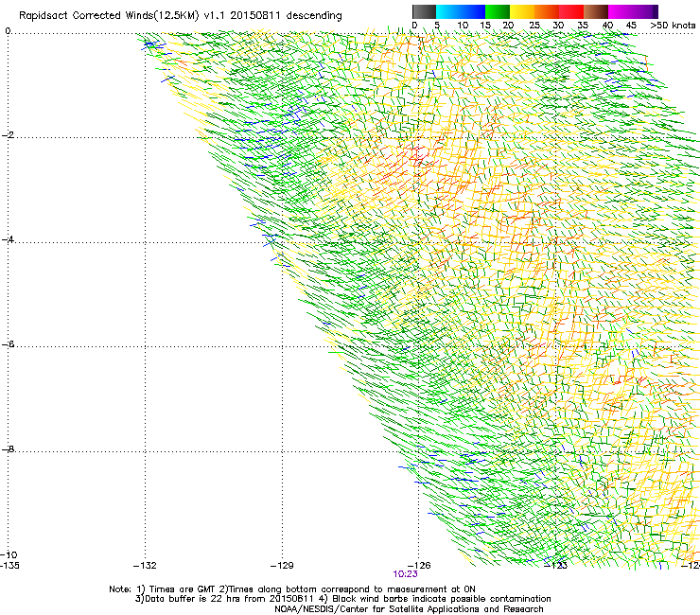Select the '-10' latitude axis label
Screen dimensions: 700x615
click(x=9, y=554)
